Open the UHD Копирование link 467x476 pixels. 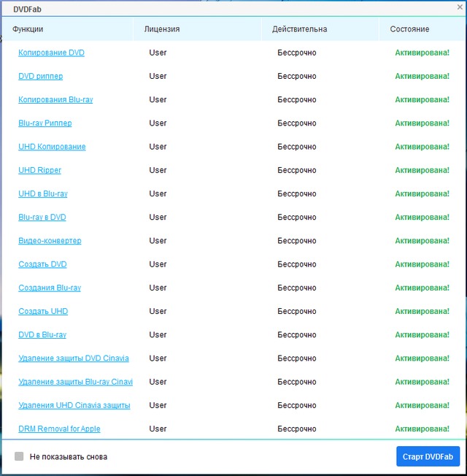52,147
